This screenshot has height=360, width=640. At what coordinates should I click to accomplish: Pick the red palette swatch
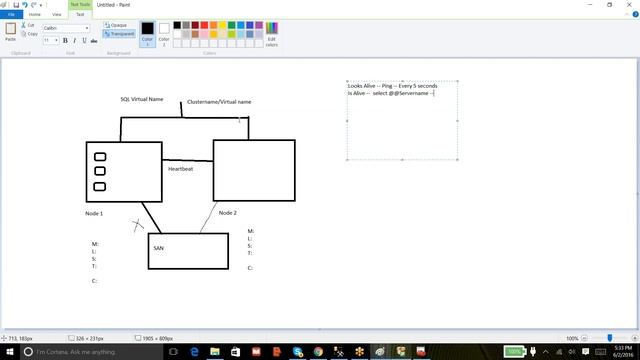point(204,25)
